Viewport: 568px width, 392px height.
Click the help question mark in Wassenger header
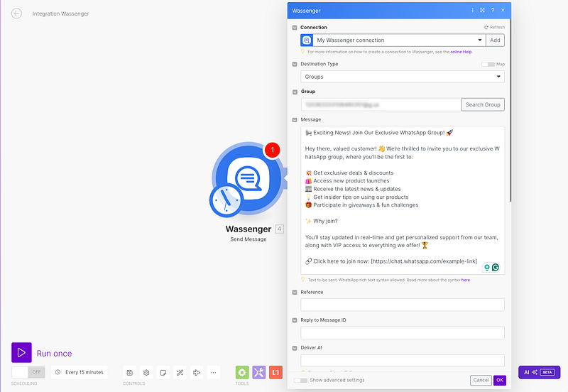tap(493, 11)
